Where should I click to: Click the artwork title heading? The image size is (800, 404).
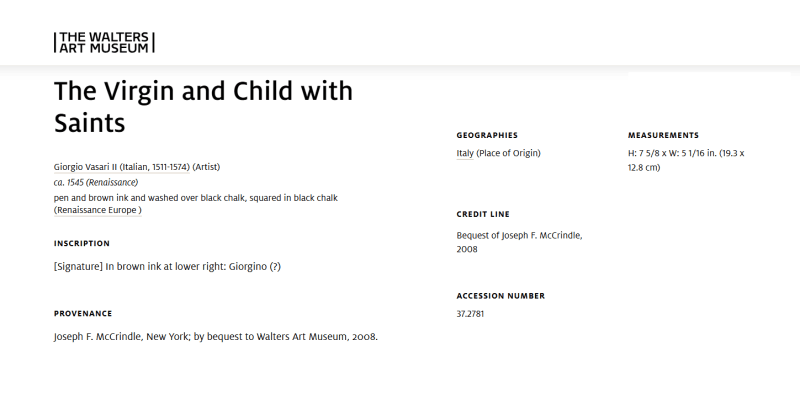203,107
